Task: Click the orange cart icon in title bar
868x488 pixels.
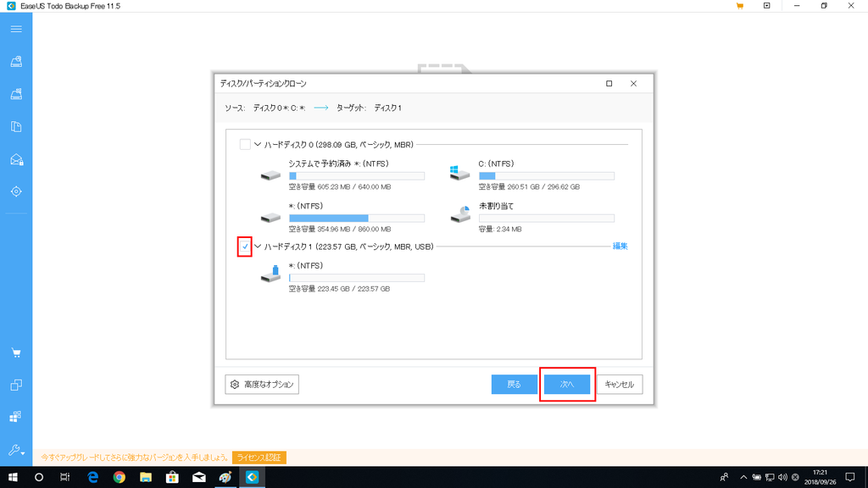Action: click(x=739, y=6)
